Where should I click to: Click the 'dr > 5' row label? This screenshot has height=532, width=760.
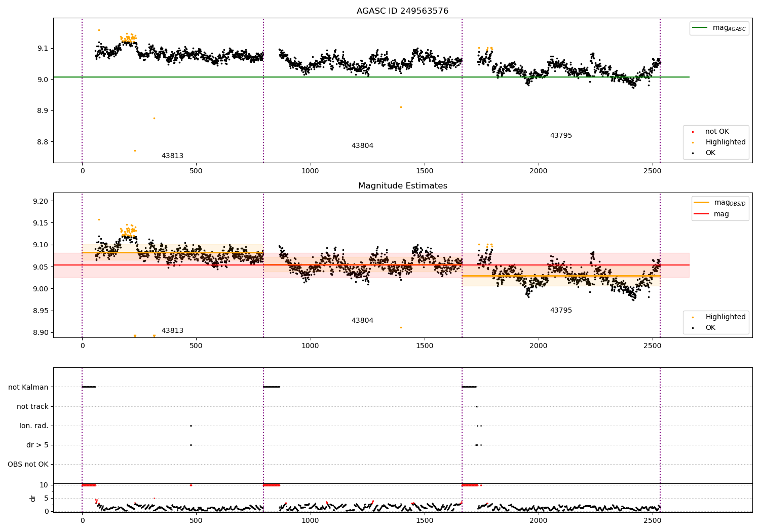pos(37,445)
